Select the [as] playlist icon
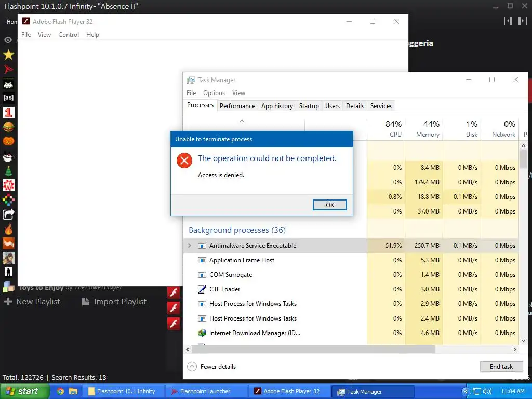This screenshot has height=399, width=532. [x=8, y=98]
